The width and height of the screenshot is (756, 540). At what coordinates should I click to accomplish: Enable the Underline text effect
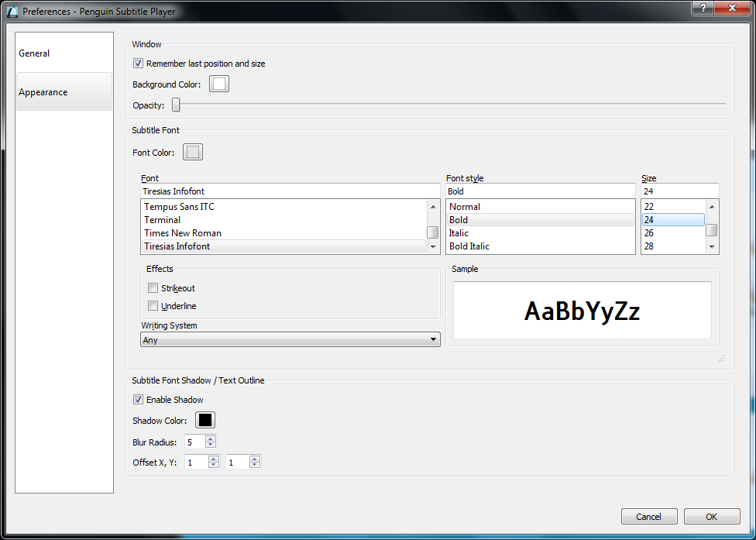pyautogui.click(x=153, y=305)
